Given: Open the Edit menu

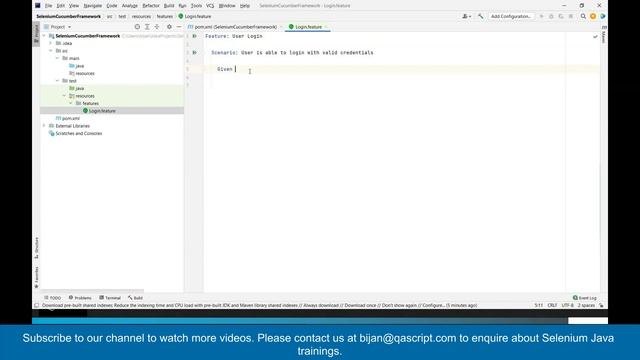Looking at the screenshot, I should tap(60, 6).
